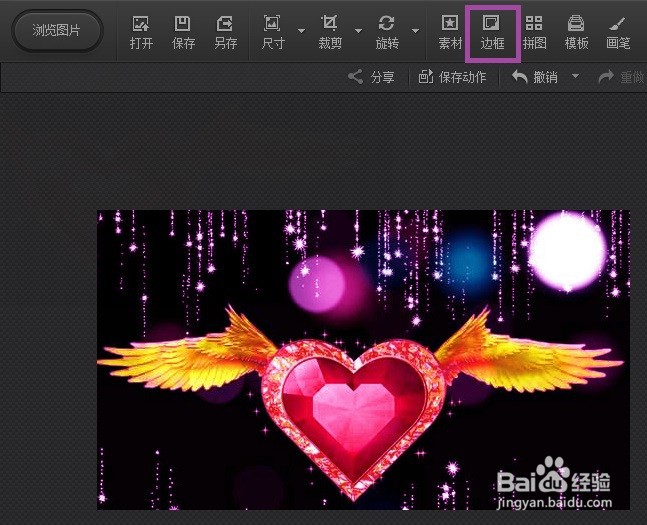The height and width of the screenshot is (525, 647).
Task: Select the 画笔 brush tool
Action: pos(618,32)
